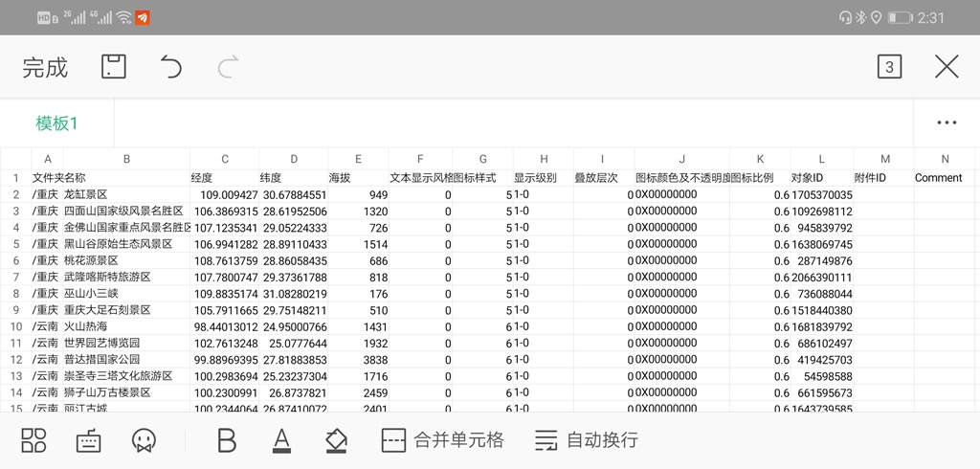Undo the last edit
This screenshot has width=980, height=469.
[x=171, y=67]
